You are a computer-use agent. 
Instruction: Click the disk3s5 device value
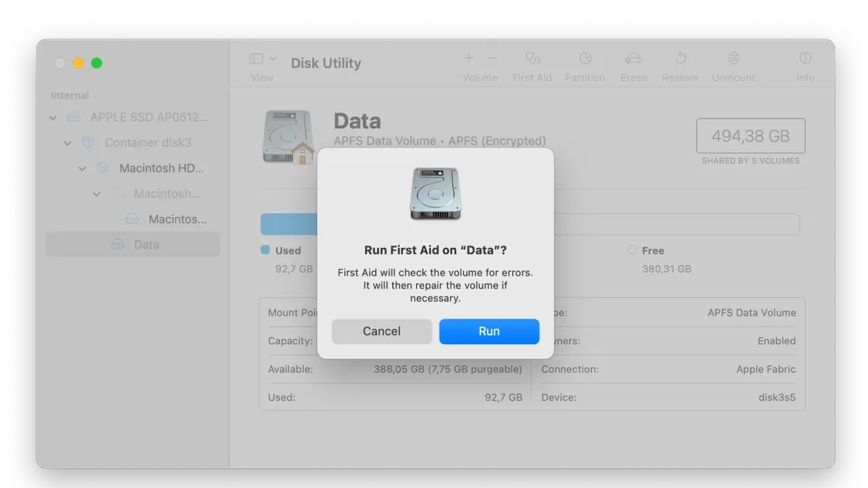coord(777,398)
